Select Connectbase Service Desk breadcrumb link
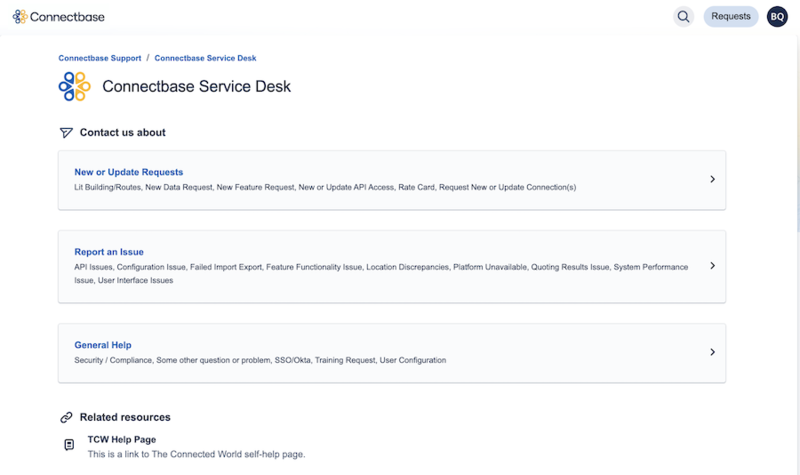Image resolution: width=800 pixels, height=475 pixels. point(205,58)
